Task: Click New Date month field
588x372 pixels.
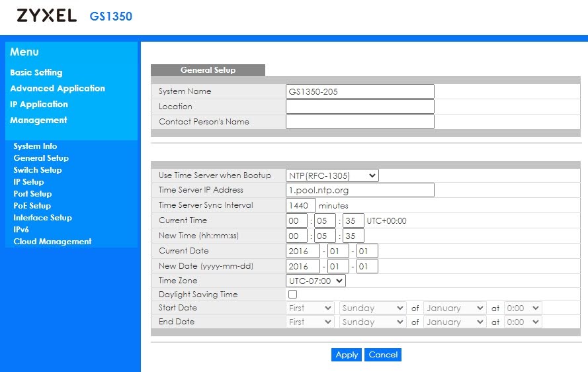Action: (x=338, y=266)
